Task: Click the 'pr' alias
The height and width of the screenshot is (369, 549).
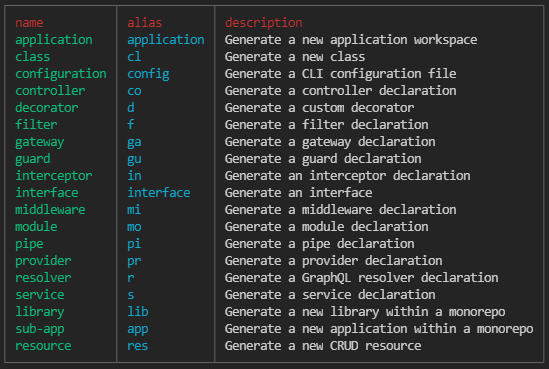Action: pos(134,261)
